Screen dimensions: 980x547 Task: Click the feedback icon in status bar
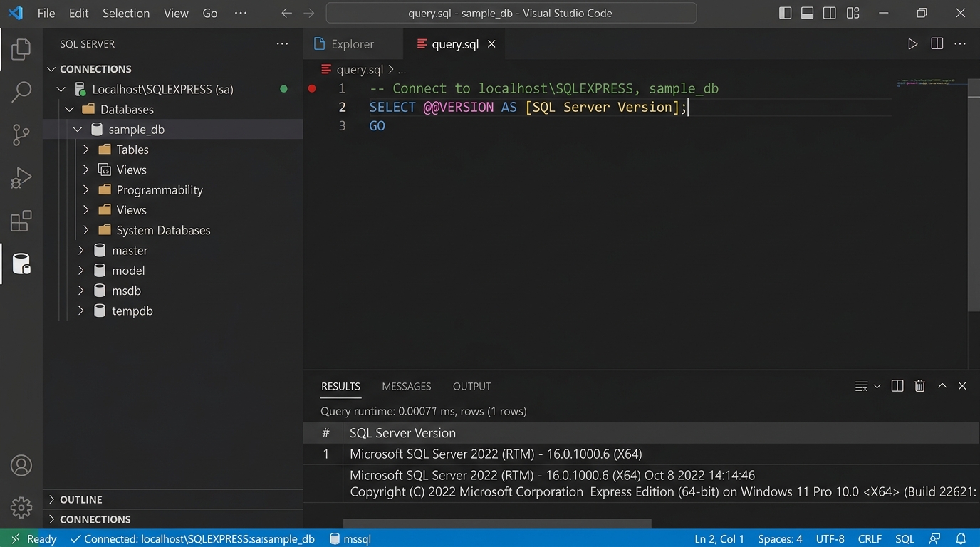point(935,539)
